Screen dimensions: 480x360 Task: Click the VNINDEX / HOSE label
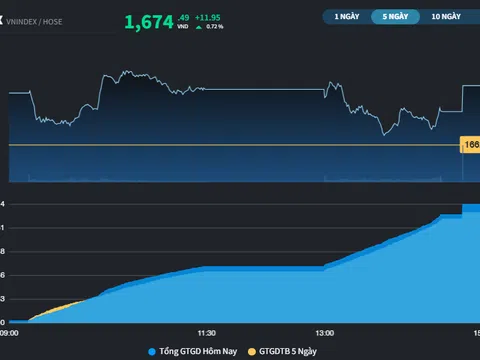coord(34,22)
